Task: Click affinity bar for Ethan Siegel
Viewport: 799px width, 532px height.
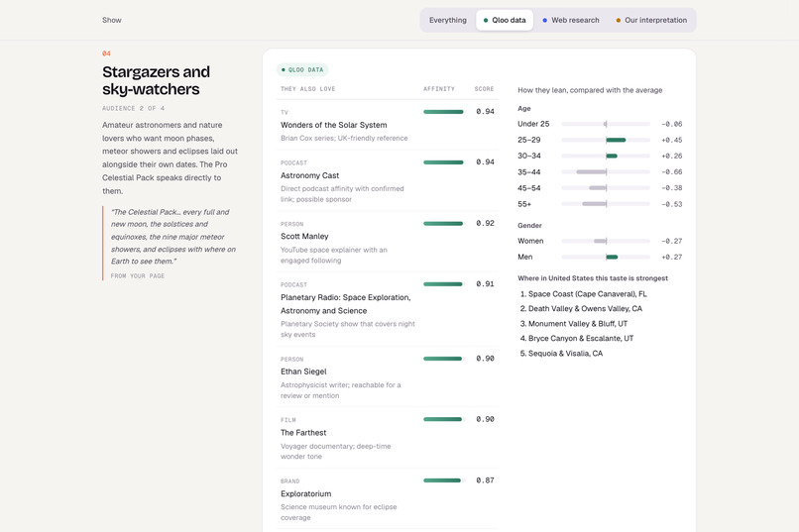Action: pos(443,359)
